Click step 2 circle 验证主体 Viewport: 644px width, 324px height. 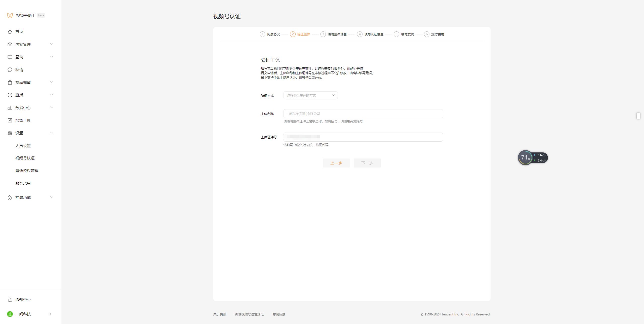point(293,34)
